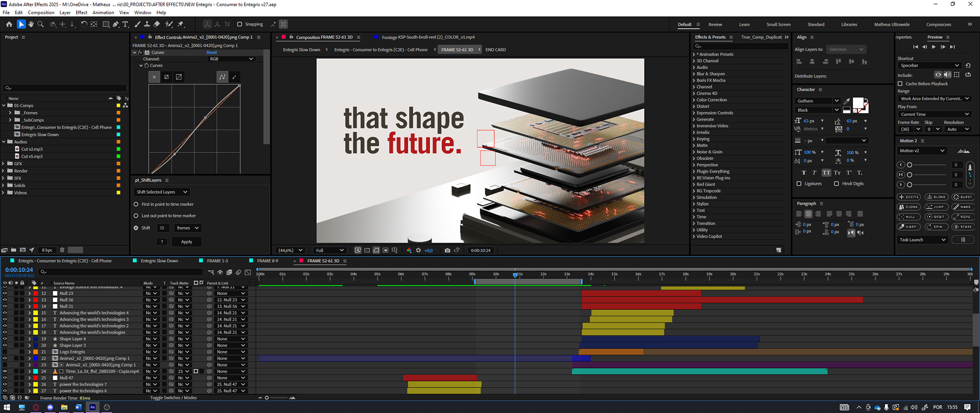Image resolution: width=980 pixels, height=413 pixels.
Task: Click the Apply button in pt_ShiftLayers
Action: coord(187,242)
